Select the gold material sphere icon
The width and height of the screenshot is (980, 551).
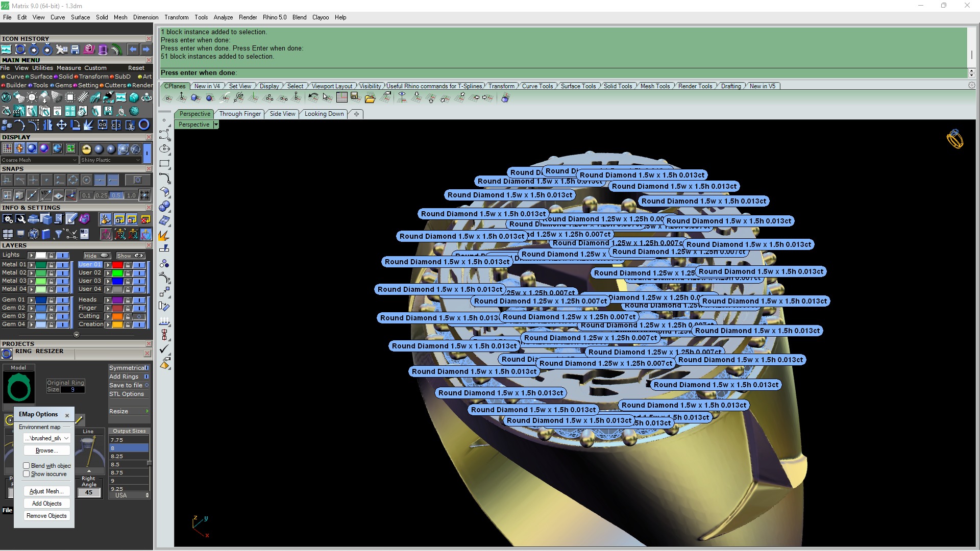click(86, 149)
